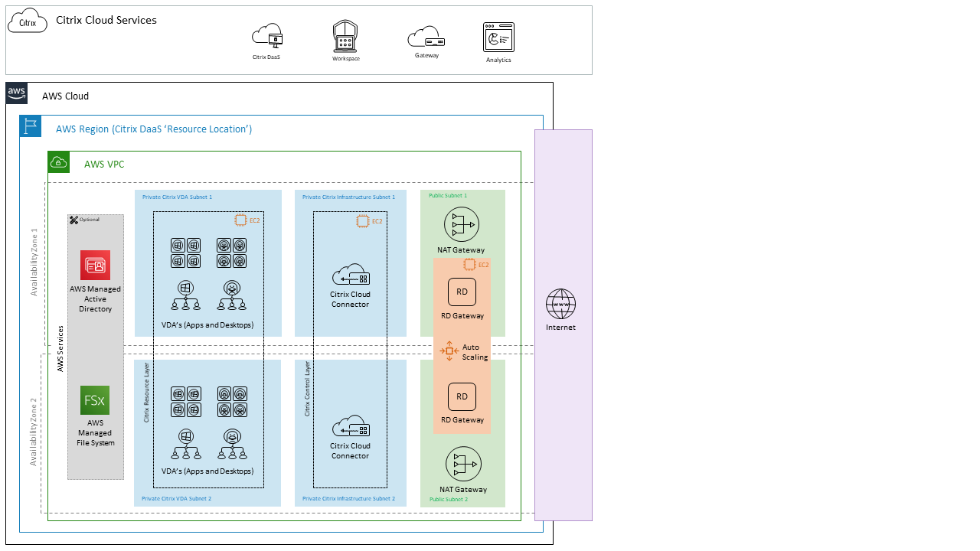Click the EC2 chip icon in VDA Subnet 1
The image size is (980, 551).
coord(240,220)
